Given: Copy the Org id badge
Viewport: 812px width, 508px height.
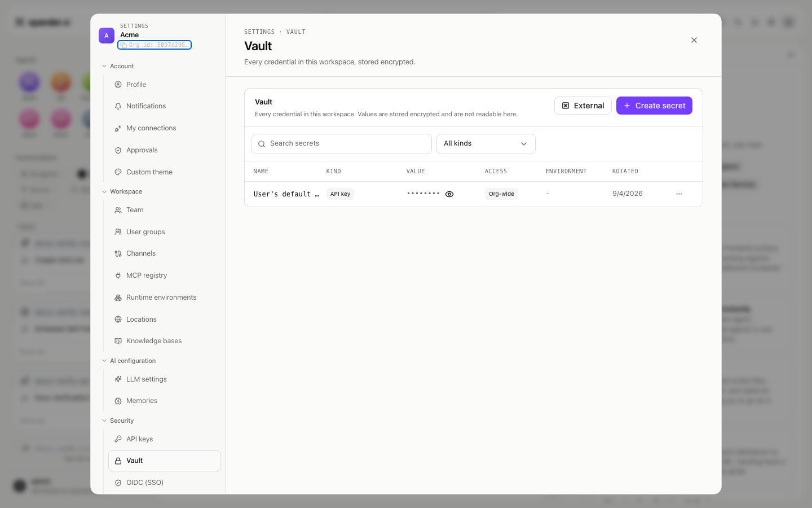Looking at the screenshot, I should (155, 45).
